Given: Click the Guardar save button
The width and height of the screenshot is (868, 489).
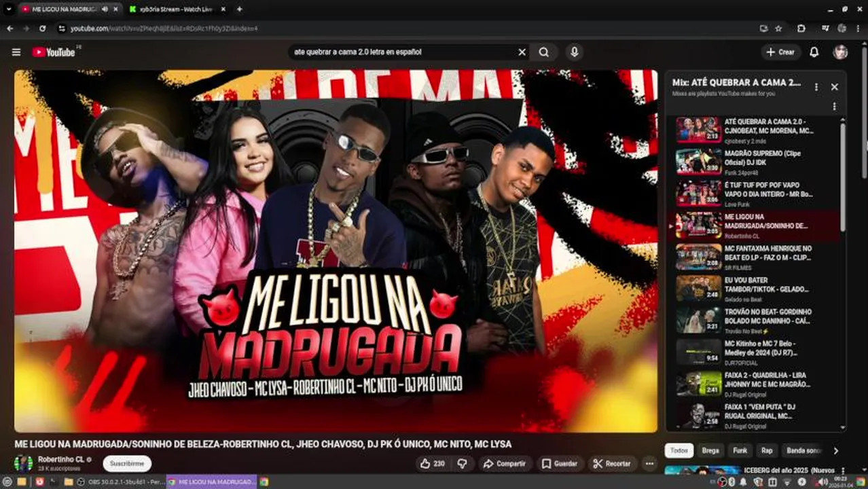Looking at the screenshot, I should tap(560, 464).
